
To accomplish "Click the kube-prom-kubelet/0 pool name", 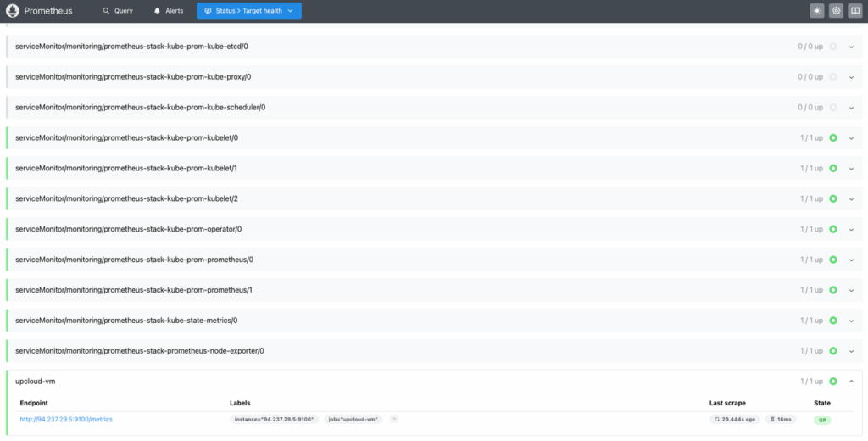I will pos(127,138).
